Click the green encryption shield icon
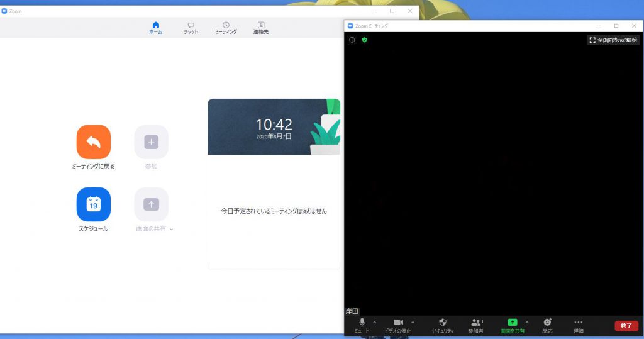 pyautogui.click(x=364, y=40)
